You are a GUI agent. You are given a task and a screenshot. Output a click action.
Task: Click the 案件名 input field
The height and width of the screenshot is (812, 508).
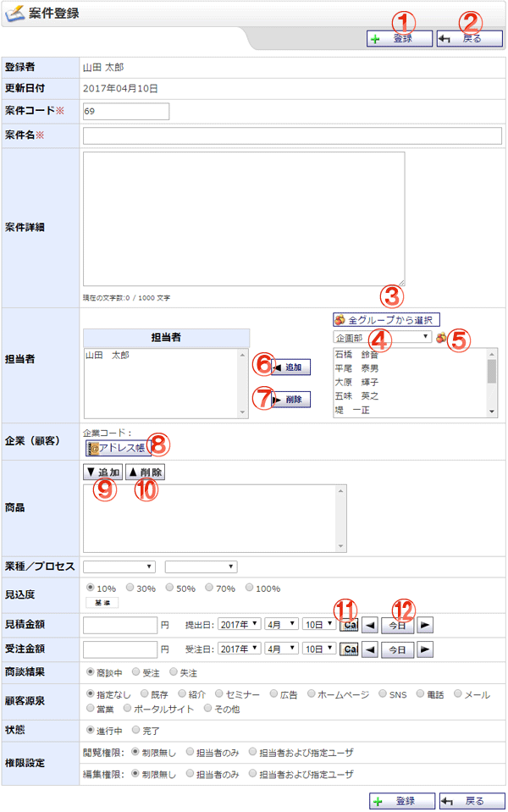[x=292, y=135]
